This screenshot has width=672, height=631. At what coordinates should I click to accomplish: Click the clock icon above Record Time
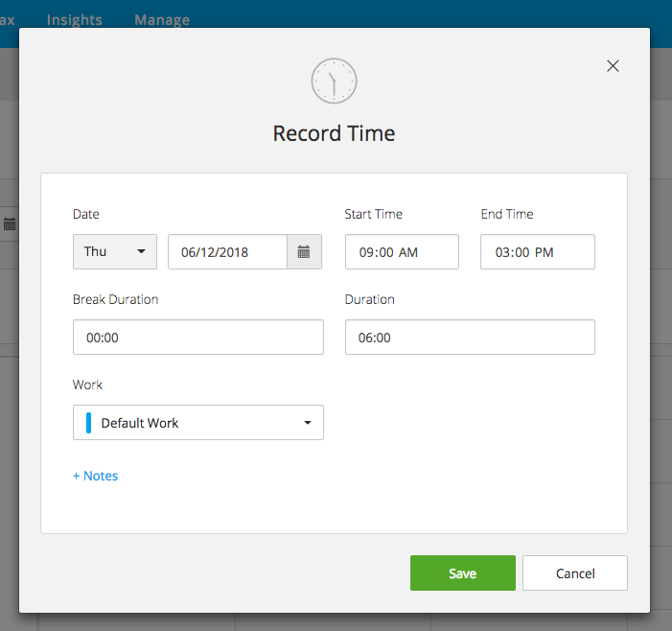tap(334, 81)
